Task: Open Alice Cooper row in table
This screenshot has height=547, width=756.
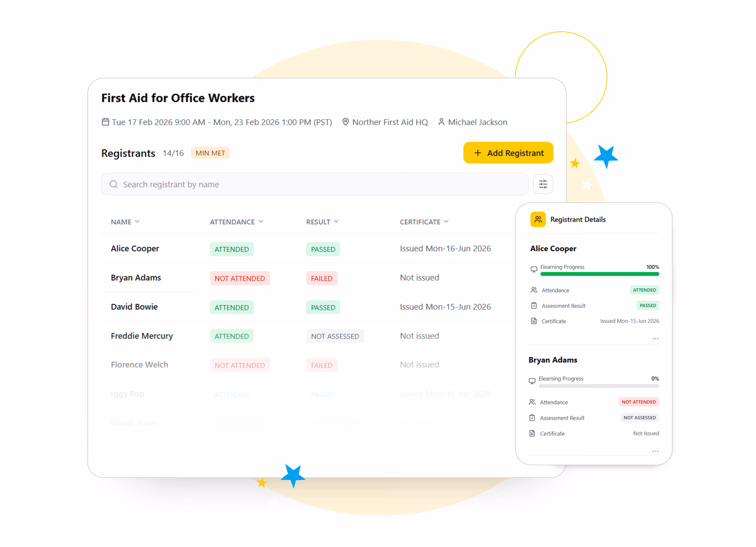Action: [x=308, y=248]
